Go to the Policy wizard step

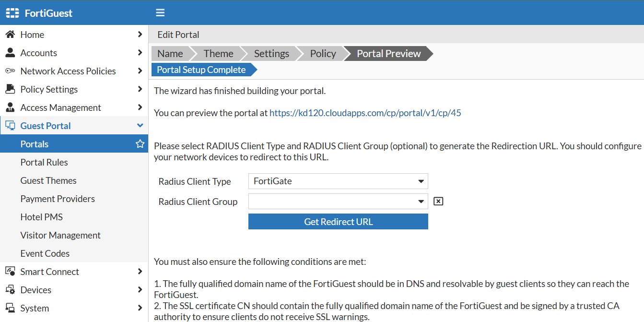tap(322, 53)
